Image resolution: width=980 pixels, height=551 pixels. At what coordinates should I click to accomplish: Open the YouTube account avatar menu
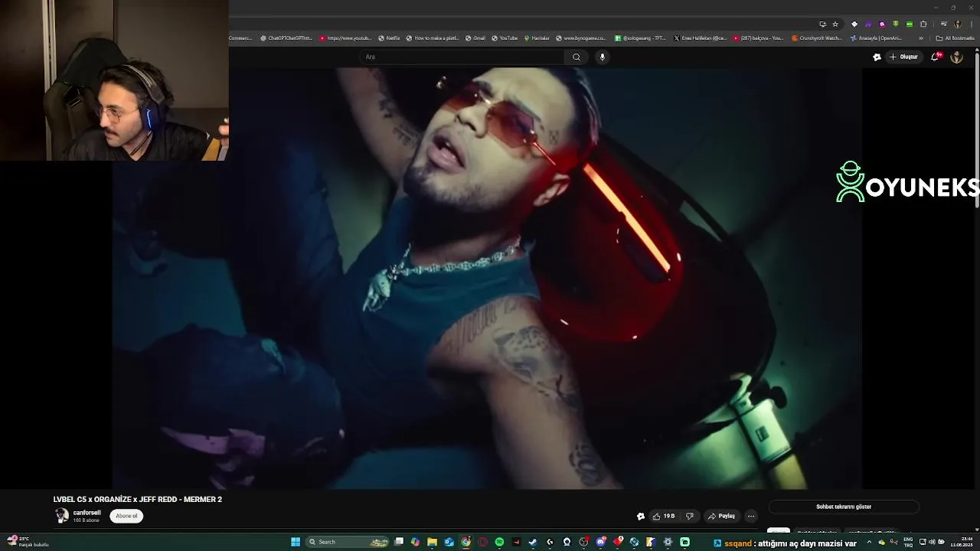pyautogui.click(x=956, y=57)
